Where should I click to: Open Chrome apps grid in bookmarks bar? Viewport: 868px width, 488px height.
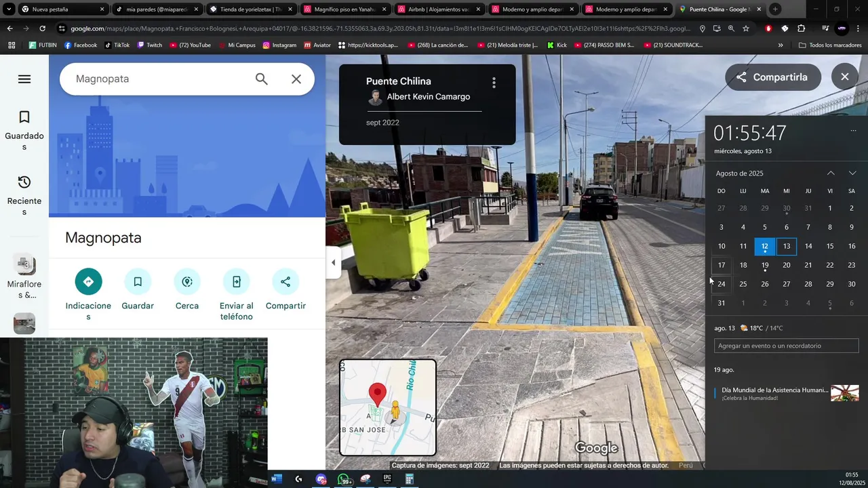(x=12, y=45)
